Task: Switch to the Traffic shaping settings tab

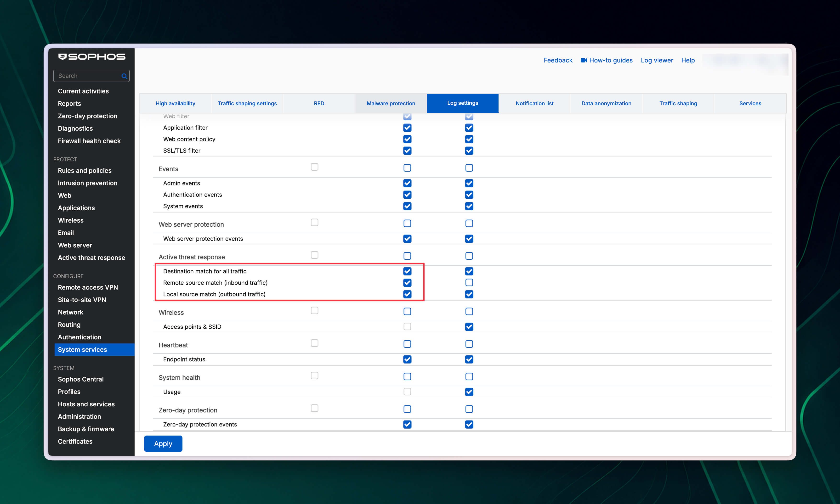Action: coord(247,103)
